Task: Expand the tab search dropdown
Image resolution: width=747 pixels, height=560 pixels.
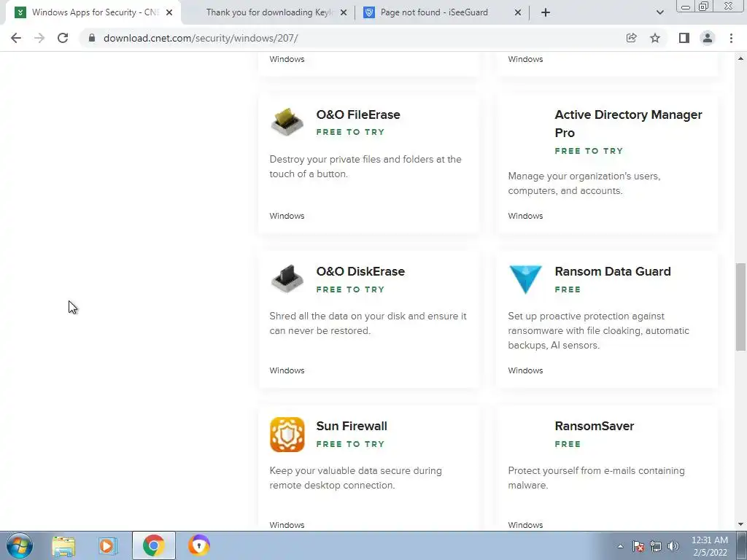Action: click(659, 12)
